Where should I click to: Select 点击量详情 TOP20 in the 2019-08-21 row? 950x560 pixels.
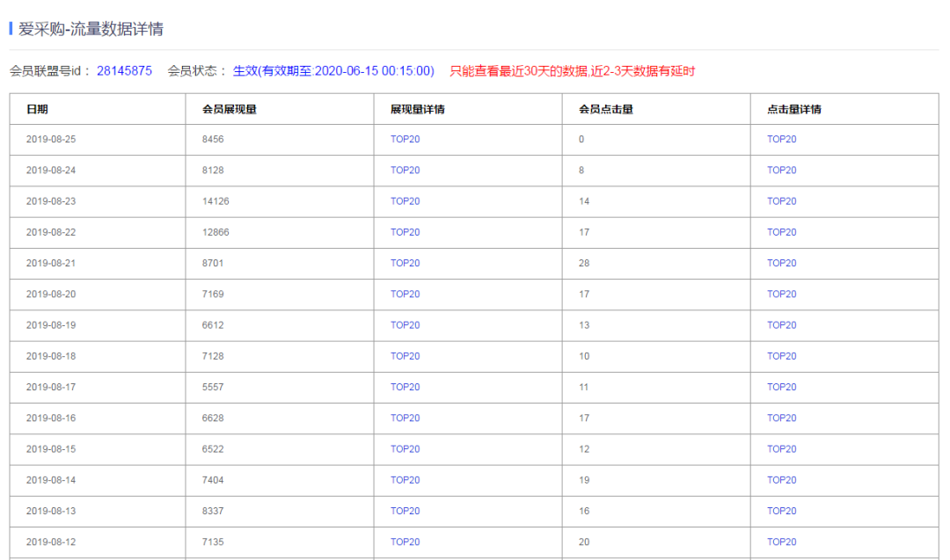click(781, 263)
